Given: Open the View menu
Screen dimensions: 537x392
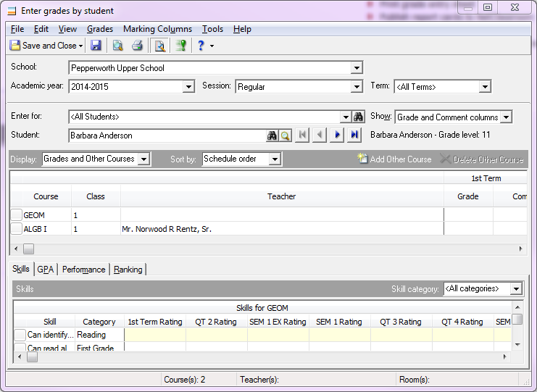Looking at the screenshot, I should pyautogui.click(x=67, y=29).
